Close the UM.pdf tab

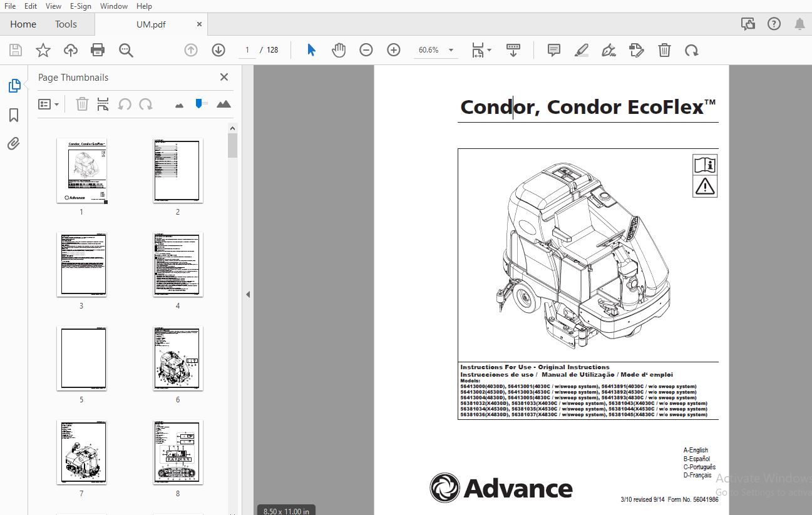click(x=200, y=24)
